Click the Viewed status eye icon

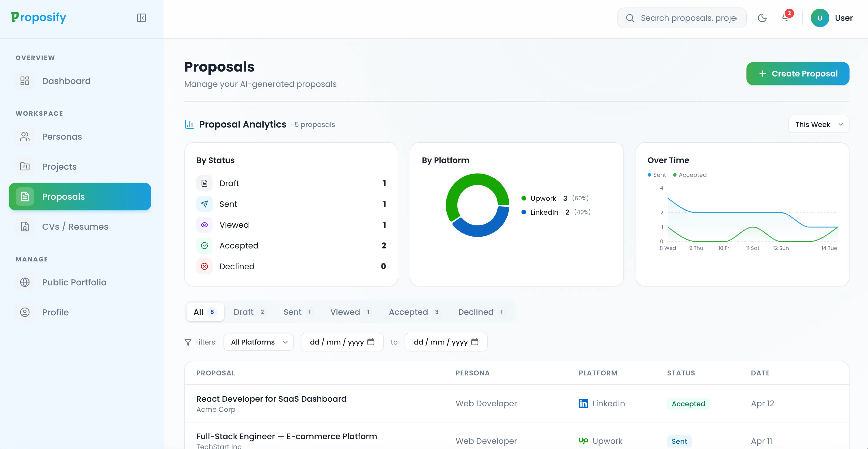(x=204, y=225)
